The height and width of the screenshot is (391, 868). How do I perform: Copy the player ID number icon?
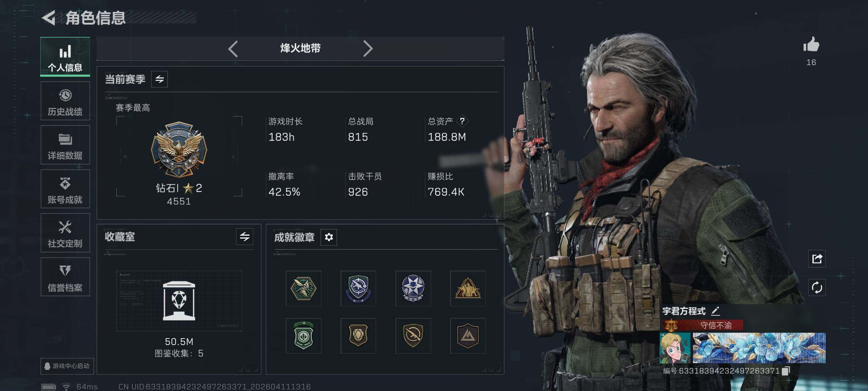pos(786,371)
